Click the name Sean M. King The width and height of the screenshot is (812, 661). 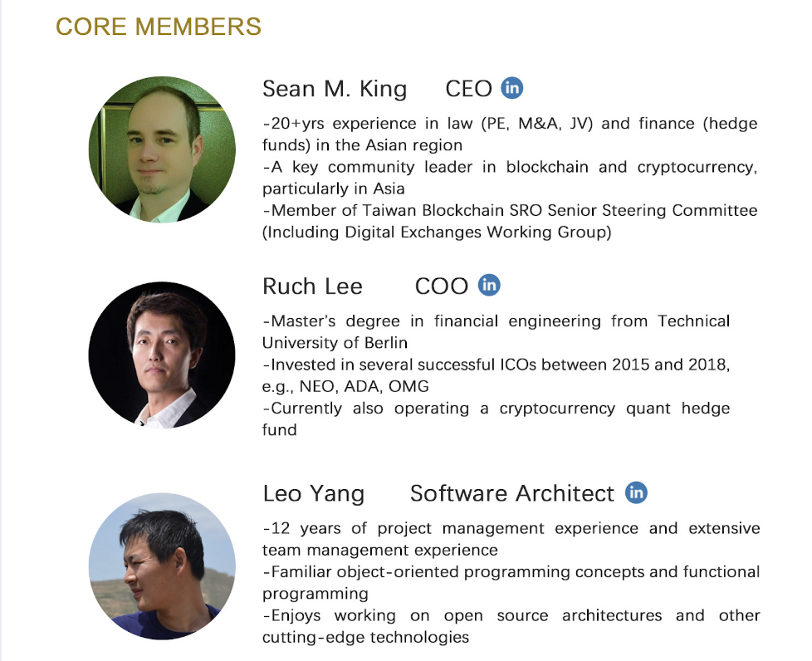click(x=335, y=89)
